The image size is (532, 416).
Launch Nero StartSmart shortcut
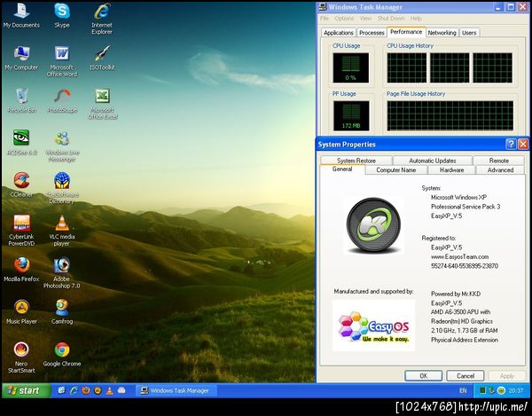(21, 357)
